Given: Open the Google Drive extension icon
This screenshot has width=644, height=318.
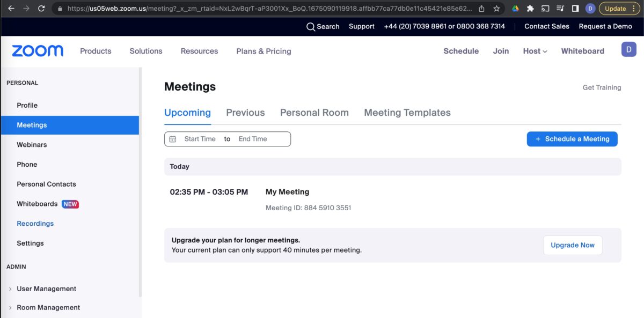Looking at the screenshot, I should click(515, 9).
